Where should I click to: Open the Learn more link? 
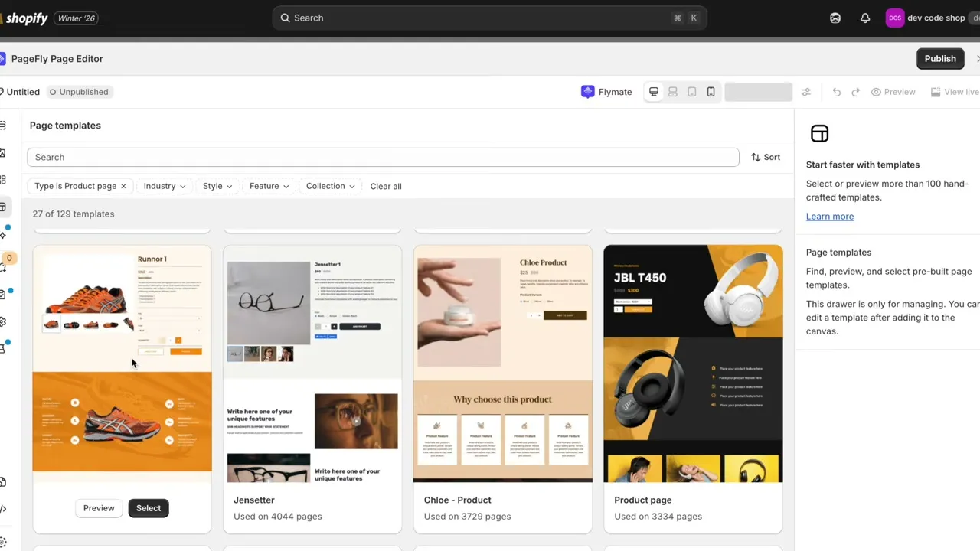(830, 217)
